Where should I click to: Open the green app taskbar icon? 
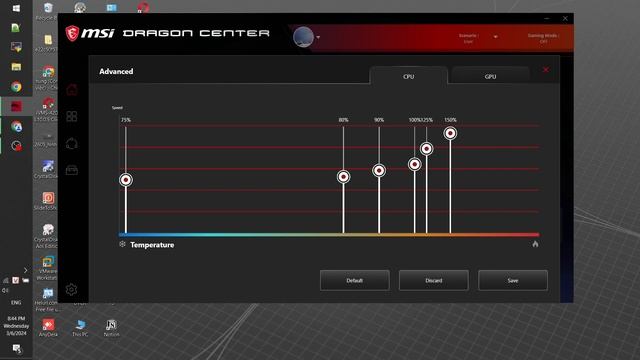(x=16, y=28)
